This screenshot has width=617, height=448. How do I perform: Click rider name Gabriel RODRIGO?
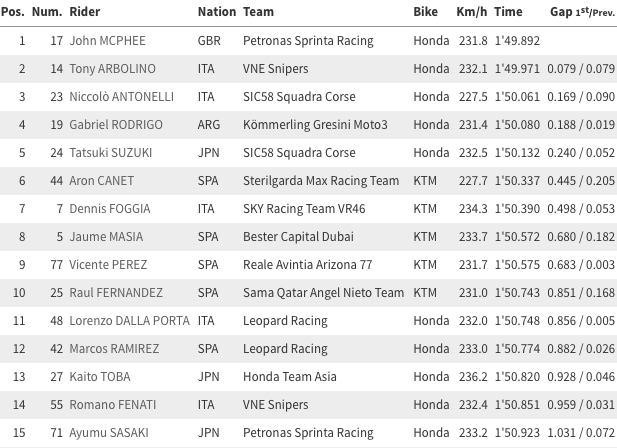[116, 124]
